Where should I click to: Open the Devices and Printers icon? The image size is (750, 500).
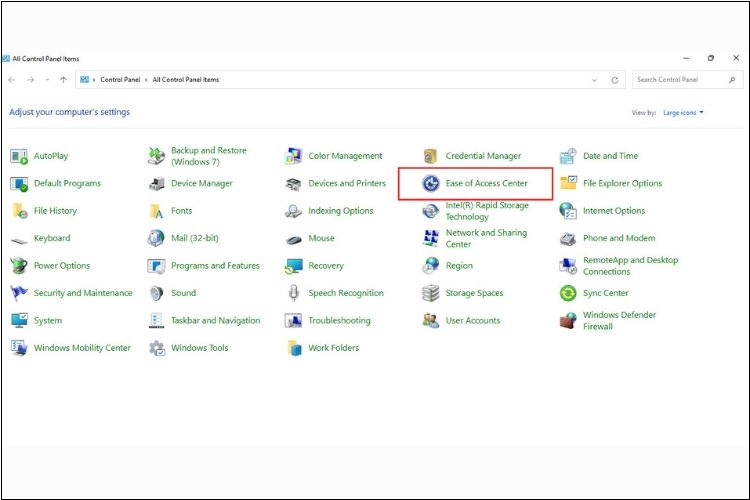(294, 184)
